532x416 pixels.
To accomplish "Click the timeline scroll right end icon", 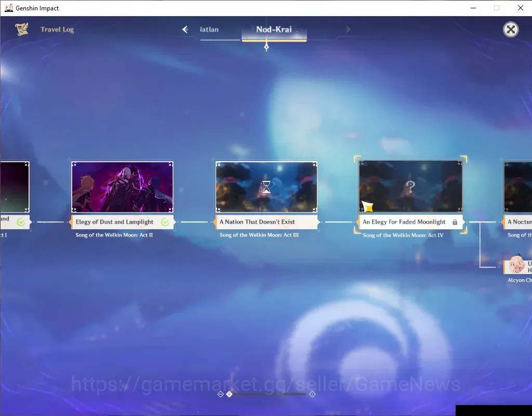I will 312,394.
